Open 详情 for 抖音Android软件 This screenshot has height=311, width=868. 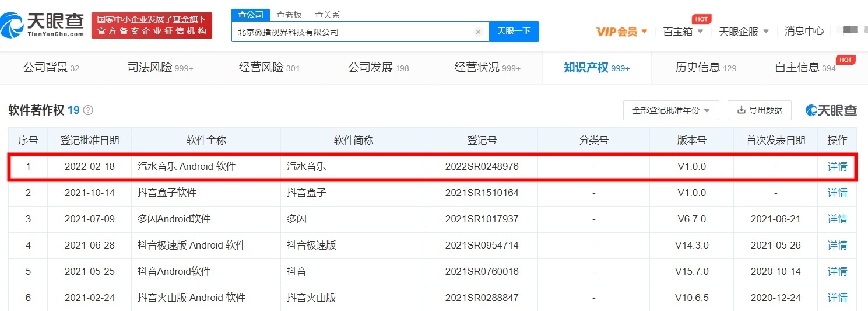pyautogui.click(x=838, y=271)
